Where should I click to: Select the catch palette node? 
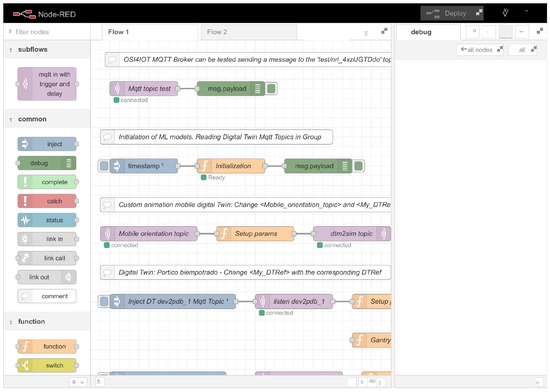(x=47, y=201)
